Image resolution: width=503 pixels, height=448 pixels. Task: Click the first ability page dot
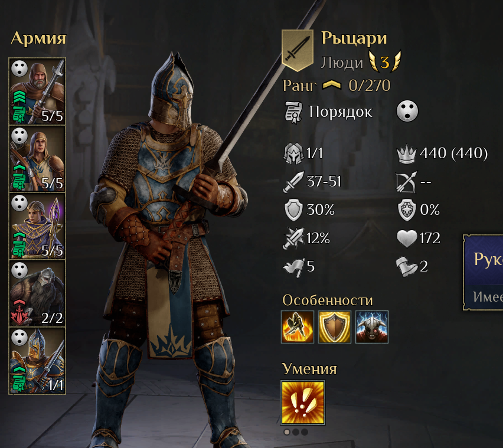coord(287,432)
